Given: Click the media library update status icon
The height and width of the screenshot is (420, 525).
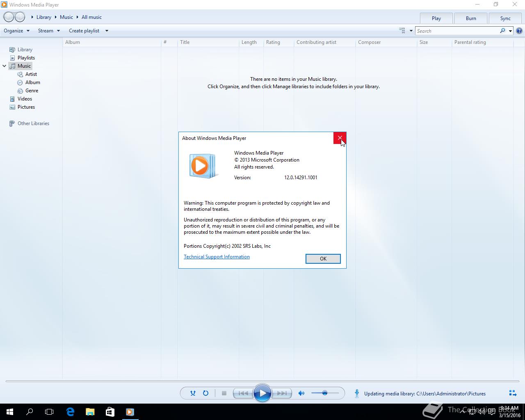Looking at the screenshot, I should coord(357,393).
